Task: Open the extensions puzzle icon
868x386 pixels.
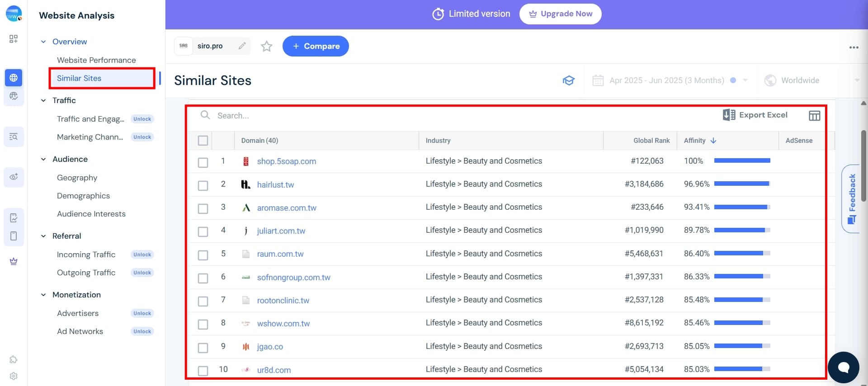Action: (x=14, y=359)
